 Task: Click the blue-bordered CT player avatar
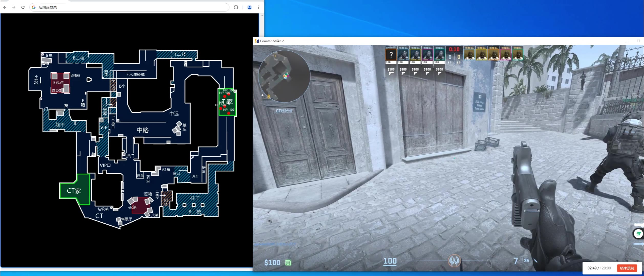(x=403, y=55)
